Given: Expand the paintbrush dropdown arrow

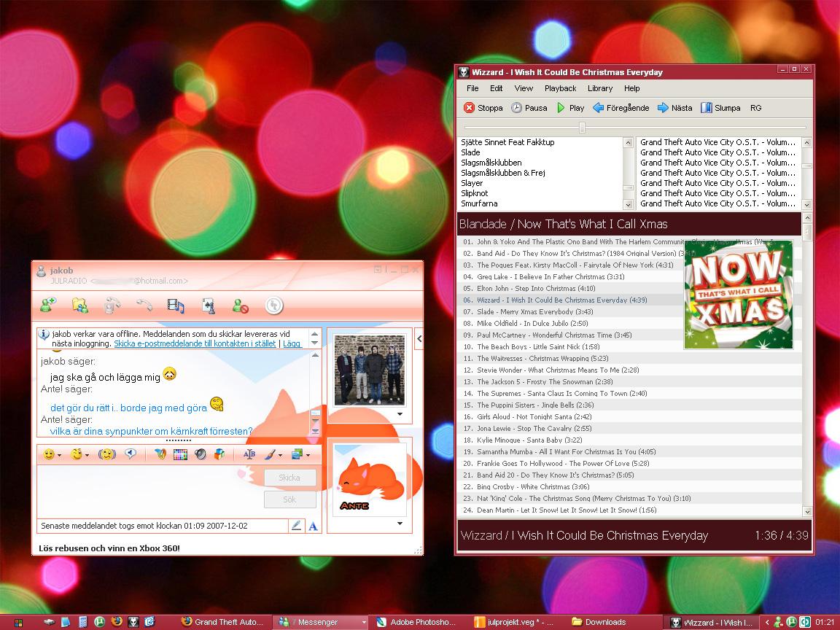Looking at the screenshot, I should [x=280, y=455].
